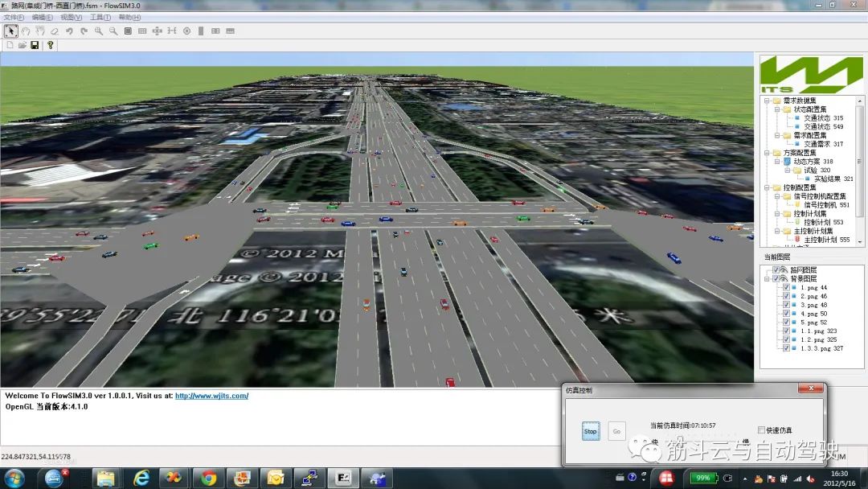
Task: Pick the eraser tool in toolbar
Action: click(55, 31)
